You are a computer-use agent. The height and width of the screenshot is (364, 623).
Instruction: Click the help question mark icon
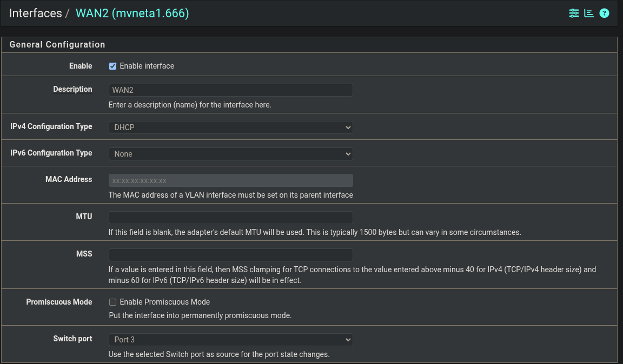pos(605,13)
